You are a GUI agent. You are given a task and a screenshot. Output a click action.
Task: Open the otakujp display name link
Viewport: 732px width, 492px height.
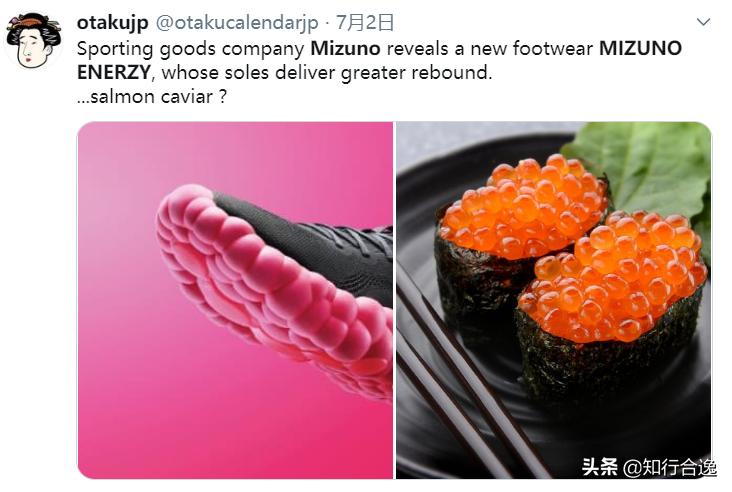pyautogui.click(x=113, y=22)
